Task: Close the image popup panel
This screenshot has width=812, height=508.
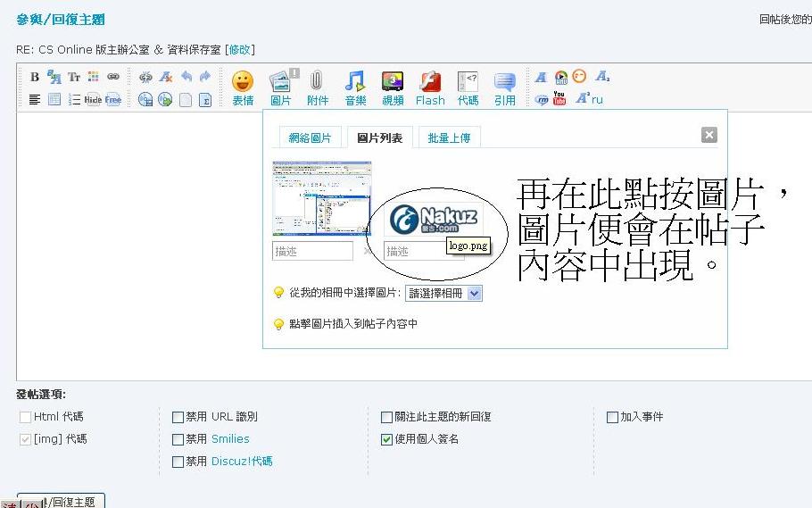Action: [x=709, y=135]
